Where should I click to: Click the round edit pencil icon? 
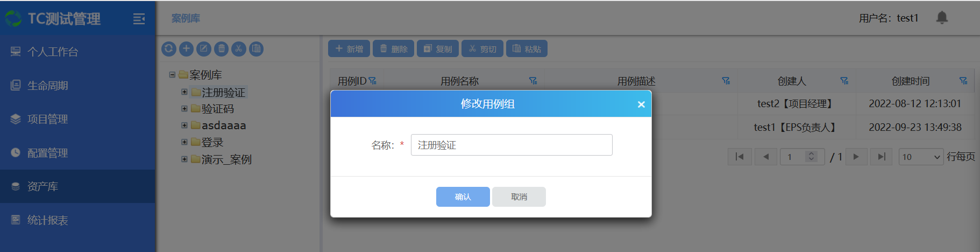click(204, 49)
